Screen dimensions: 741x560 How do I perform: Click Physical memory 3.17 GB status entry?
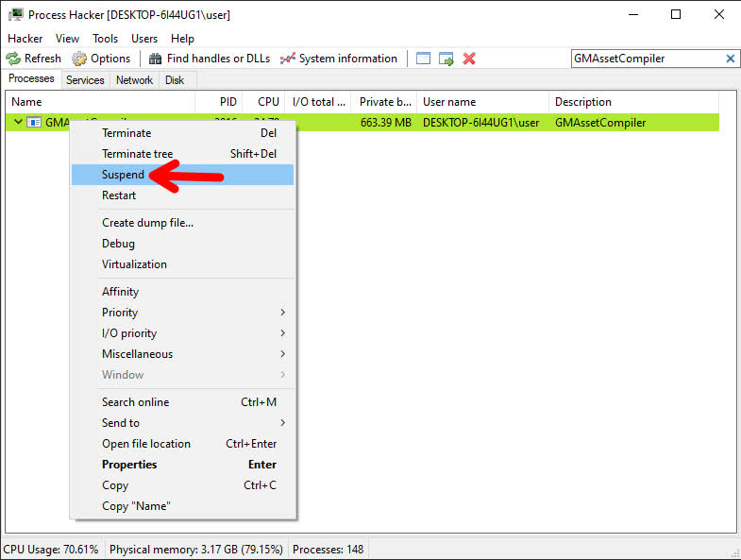[x=196, y=549]
